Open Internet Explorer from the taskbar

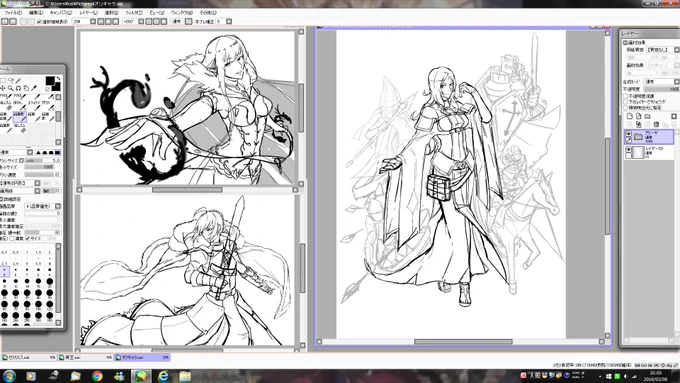[x=163, y=376]
